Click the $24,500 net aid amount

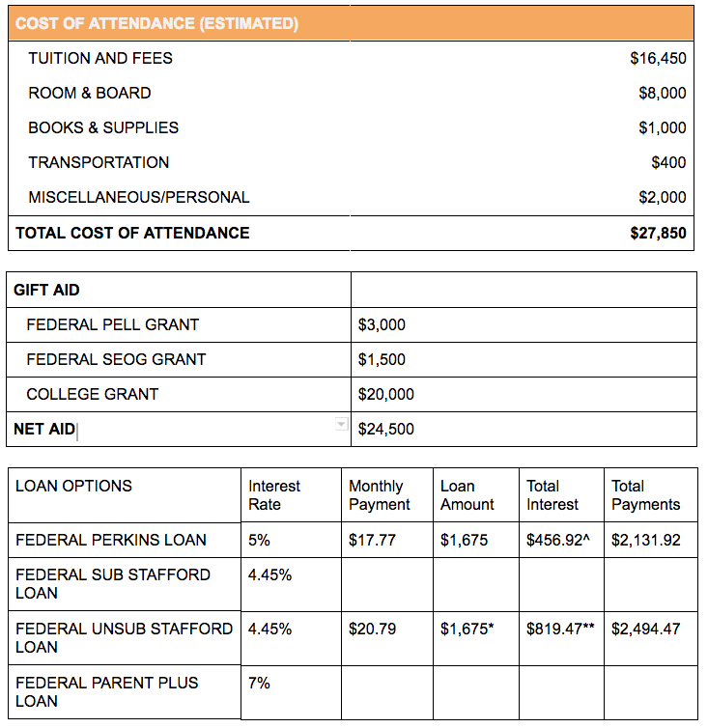(x=385, y=429)
